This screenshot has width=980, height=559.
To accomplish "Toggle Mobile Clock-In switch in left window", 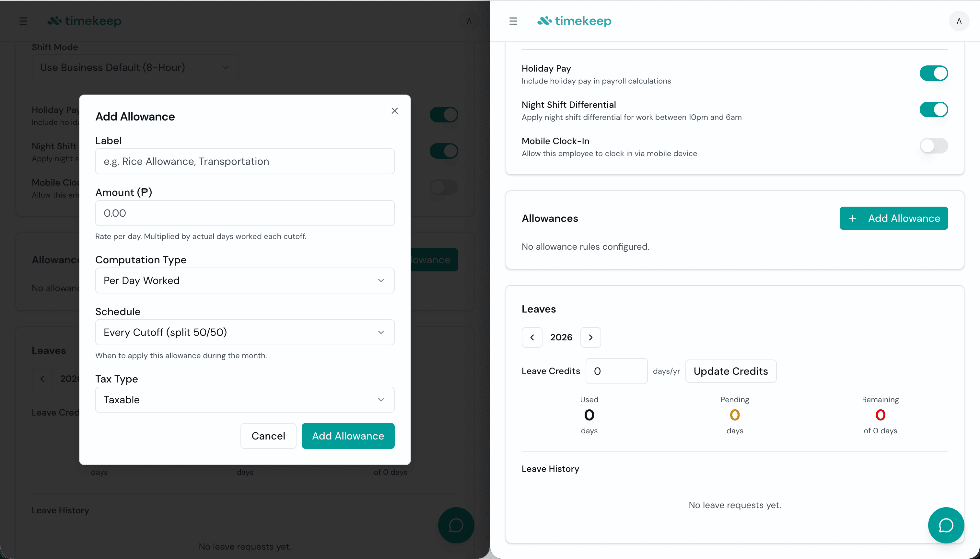I will [444, 187].
